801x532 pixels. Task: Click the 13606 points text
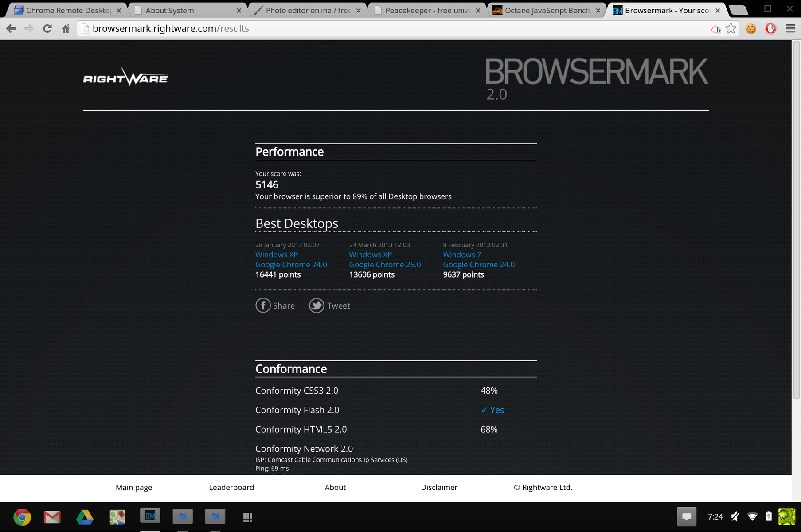point(372,274)
